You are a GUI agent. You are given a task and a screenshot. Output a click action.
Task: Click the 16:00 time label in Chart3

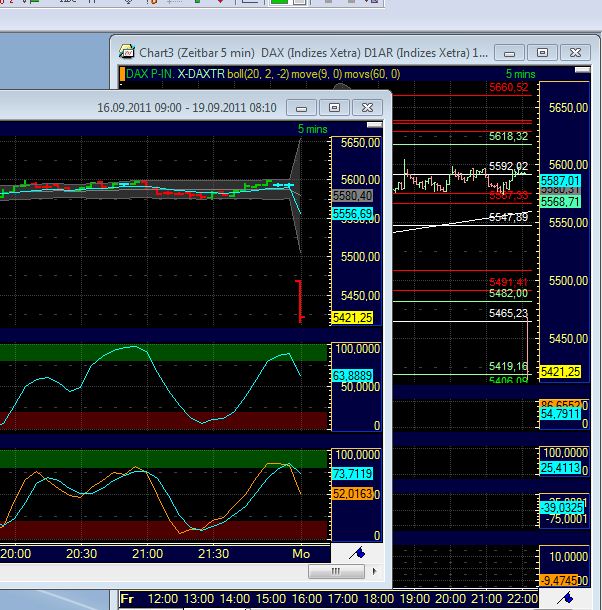pyautogui.click(x=307, y=599)
